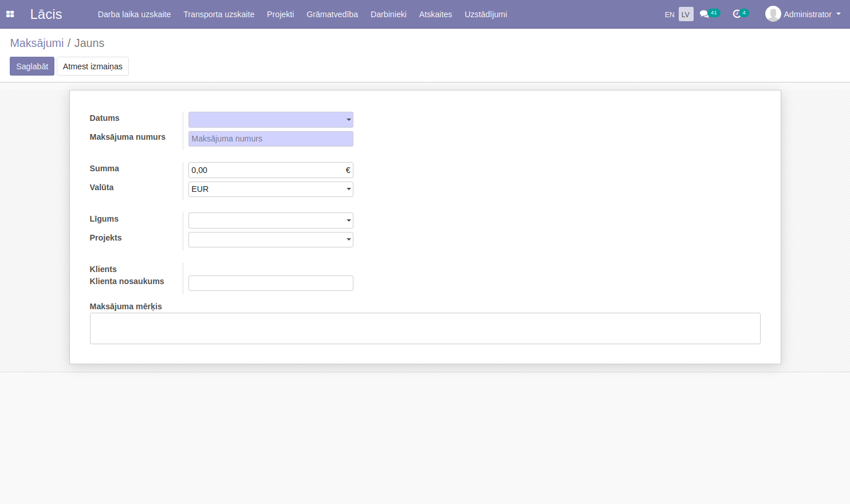Screen dimensions: 850x504
Task: Go to Maksājumi breadcrumb link
Action: [37, 43]
